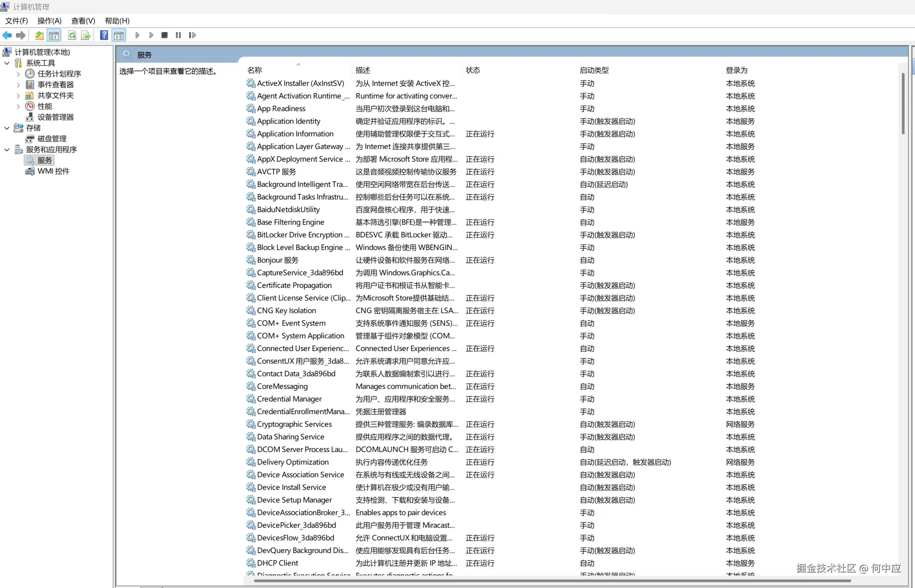
Task: Click the 状态 column header
Action: click(x=473, y=70)
